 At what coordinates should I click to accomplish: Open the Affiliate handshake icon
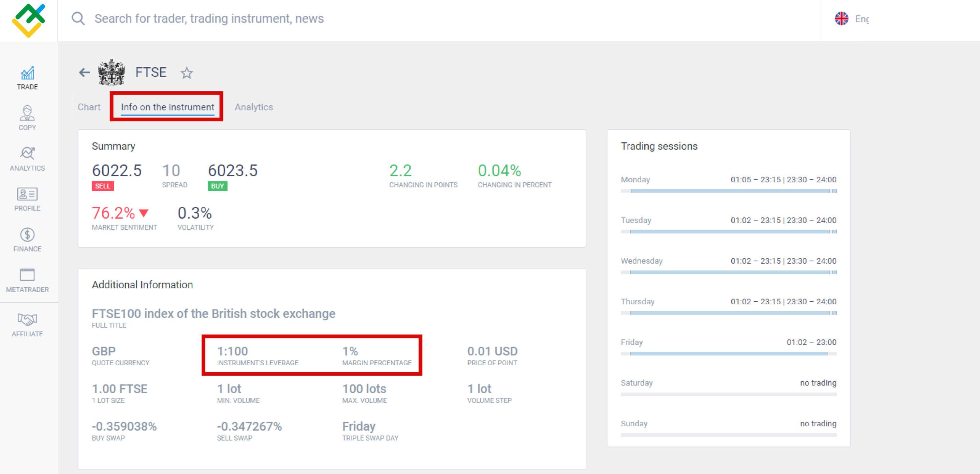coord(27,319)
